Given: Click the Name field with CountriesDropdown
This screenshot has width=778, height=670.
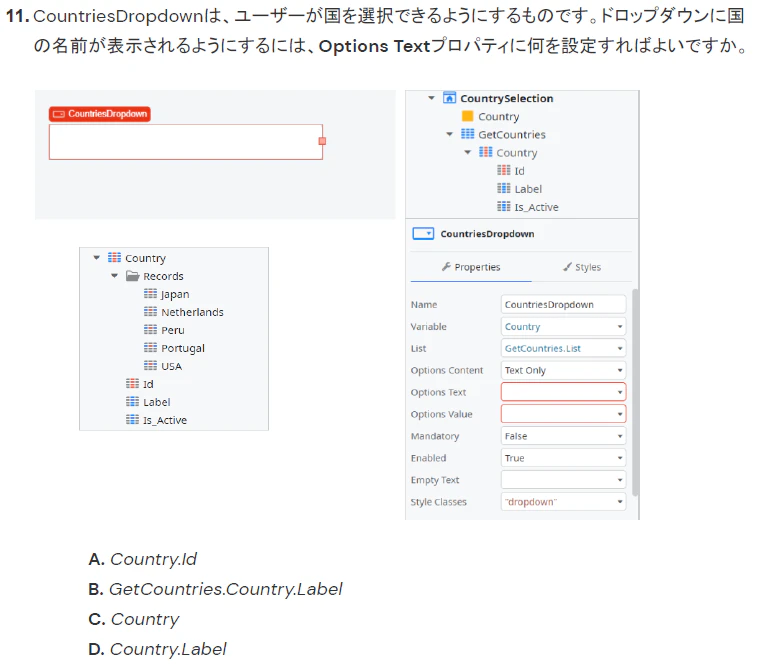Looking at the screenshot, I should [x=564, y=304].
